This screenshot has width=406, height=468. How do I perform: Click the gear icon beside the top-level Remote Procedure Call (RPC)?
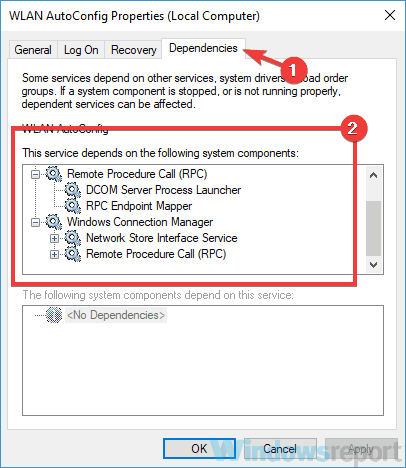point(54,174)
